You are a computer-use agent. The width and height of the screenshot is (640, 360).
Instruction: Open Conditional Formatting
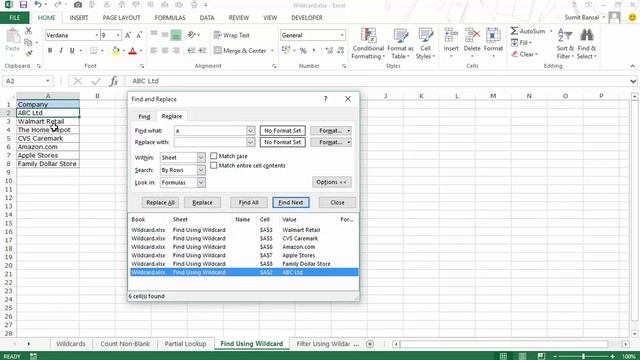pyautogui.click(x=368, y=44)
